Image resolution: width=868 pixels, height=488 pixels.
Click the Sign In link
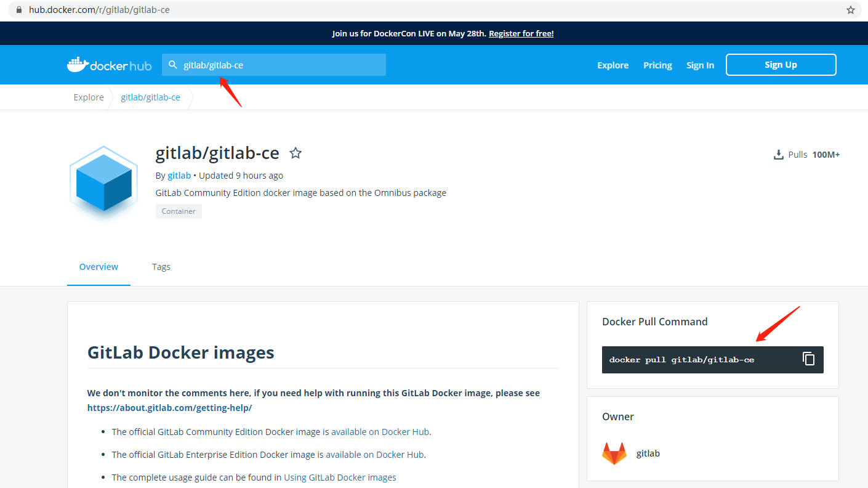point(700,65)
